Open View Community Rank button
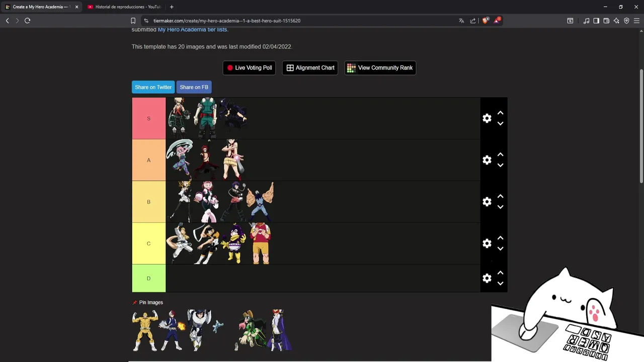This screenshot has width=644, height=362. 380,68
